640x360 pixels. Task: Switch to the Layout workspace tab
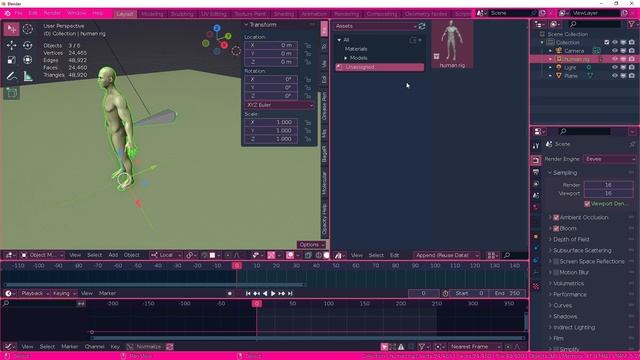pyautogui.click(x=124, y=13)
